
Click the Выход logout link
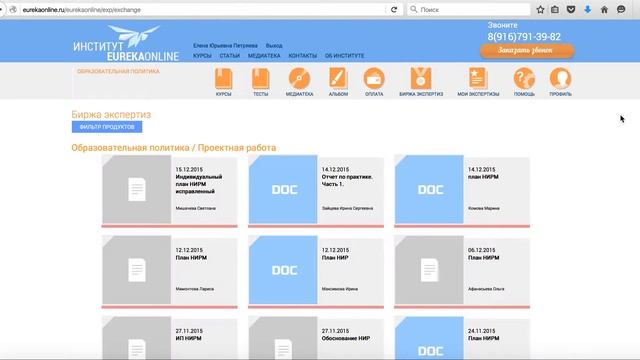(274, 46)
